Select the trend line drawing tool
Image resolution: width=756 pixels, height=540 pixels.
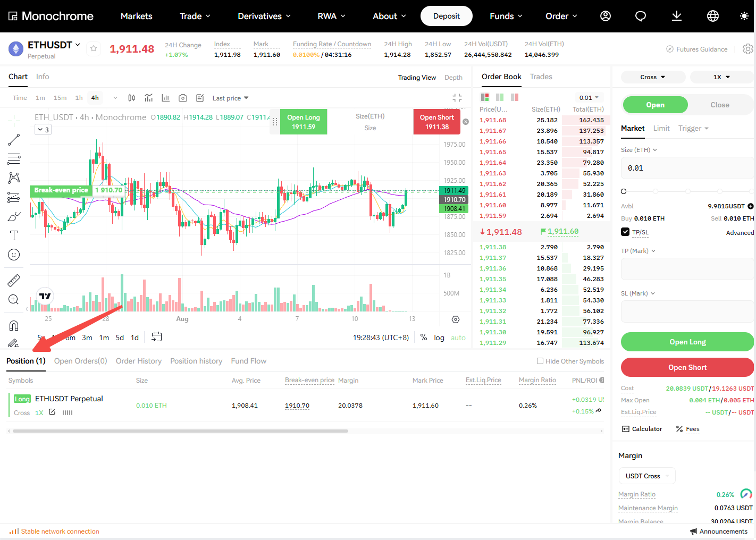click(x=14, y=140)
